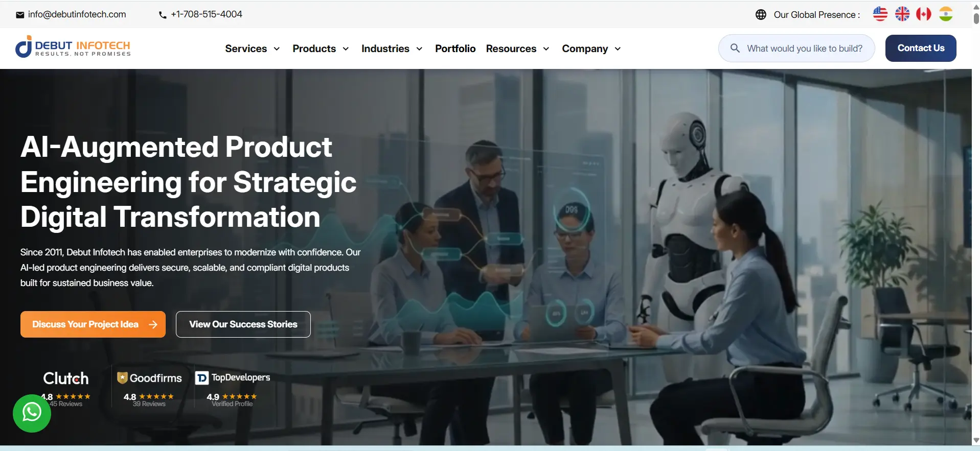Focus the 'What would you like to build?' search field

pos(796,48)
